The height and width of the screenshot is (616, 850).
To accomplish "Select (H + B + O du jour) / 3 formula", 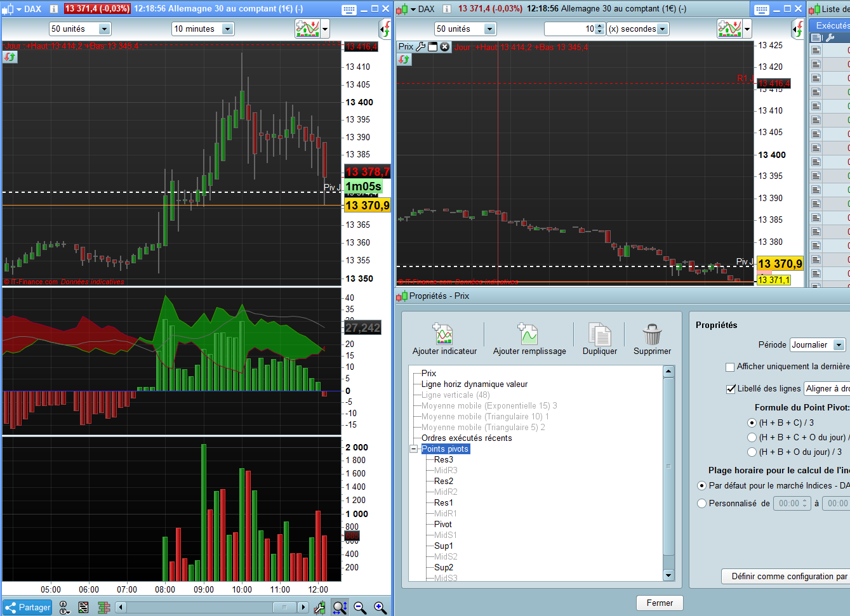I will point(752,452).
